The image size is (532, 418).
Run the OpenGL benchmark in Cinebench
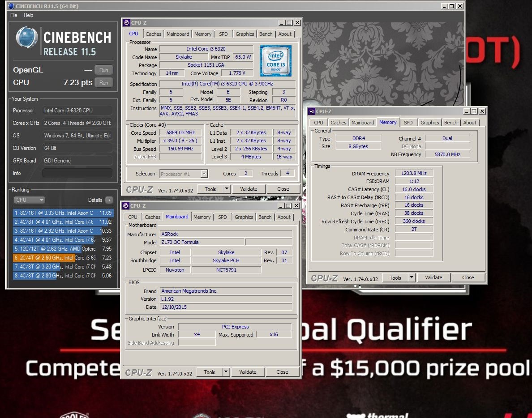click(x=104, y=70)
